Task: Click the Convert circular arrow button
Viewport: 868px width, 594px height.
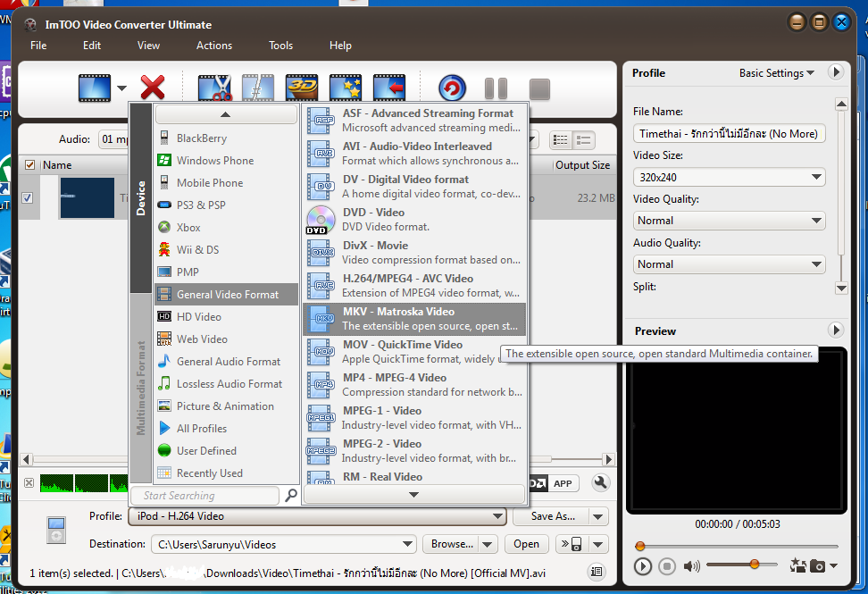Action: [452, 88]
